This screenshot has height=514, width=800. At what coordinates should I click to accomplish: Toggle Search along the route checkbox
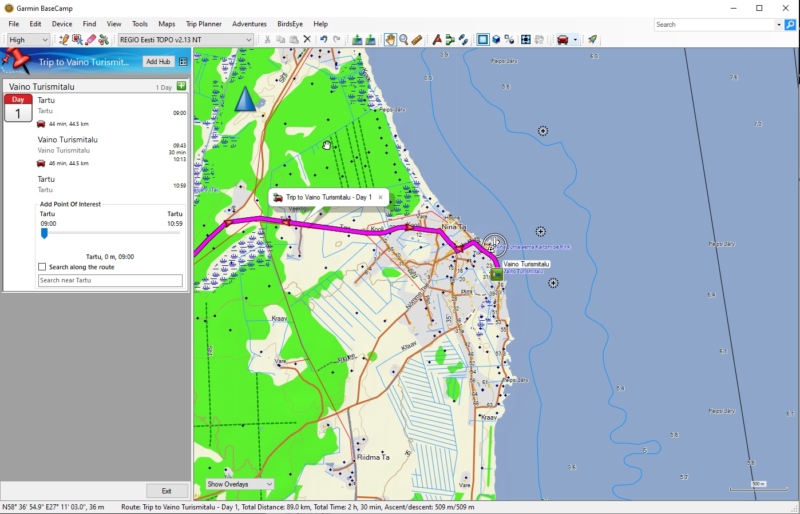pos(42,267)
